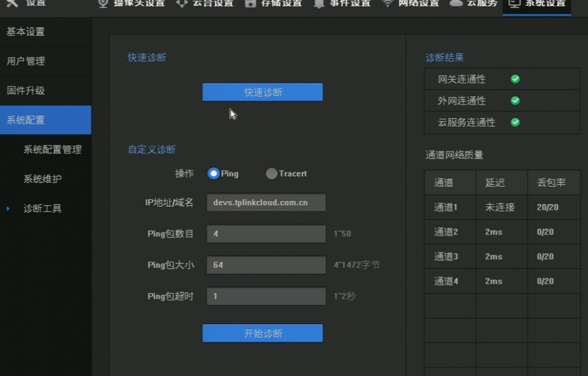The image size is (588, 376).
Task: Open 存储设置 via storage disk icon
Action: pyautogui.click(x=251, y=4)
